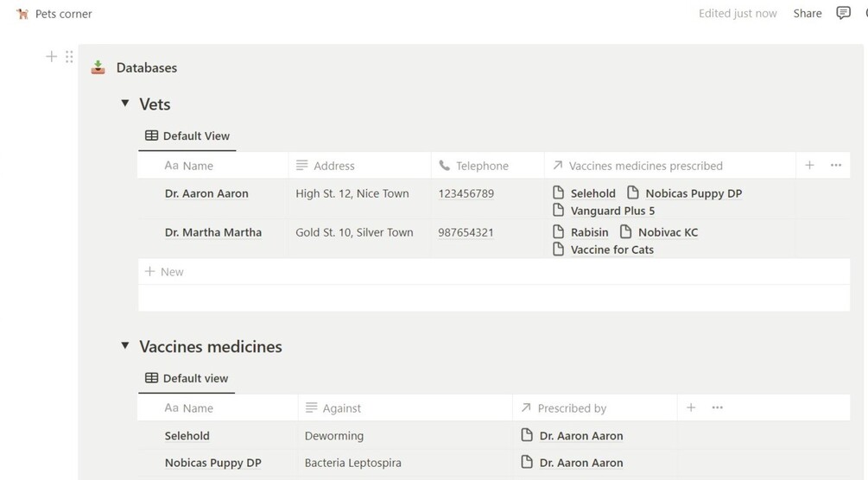Open Vets table more options ellipsis
Image resolution: width=868 pixels, height=480 pixels.
836,165
